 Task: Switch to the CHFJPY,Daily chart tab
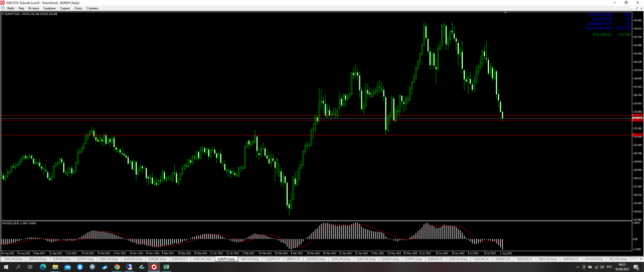[x=413, y=259]
